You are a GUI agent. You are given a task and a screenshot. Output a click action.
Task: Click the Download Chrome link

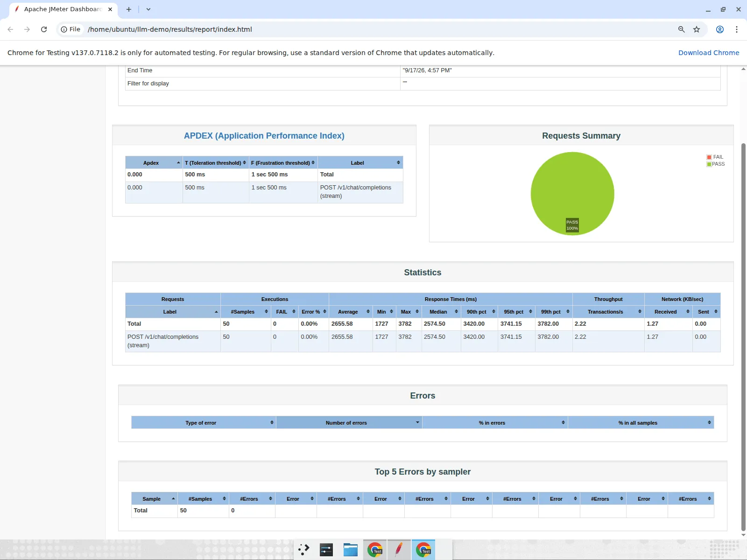pos(709,53)
